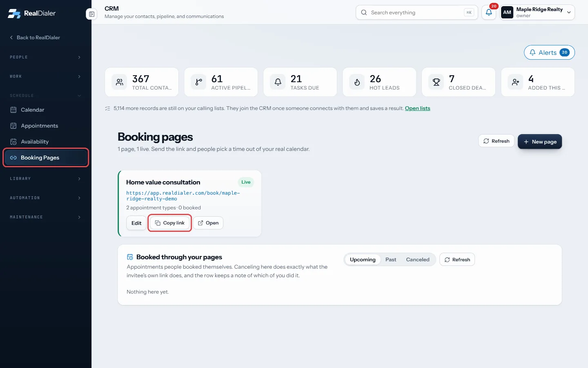This screenshot has width=588, height=368.
Task: Create a booking page with New page
Action: 540,141
